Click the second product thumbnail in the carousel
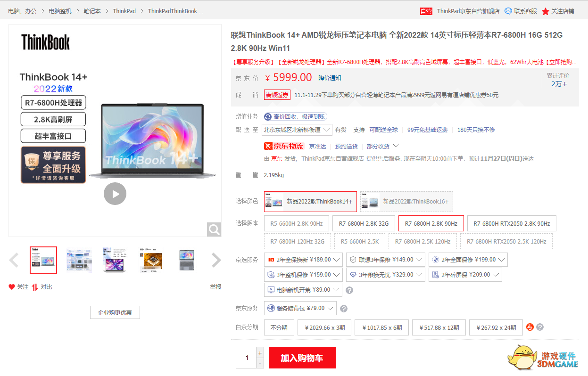Viewport: 588px width, 376px height. [79, 260]
